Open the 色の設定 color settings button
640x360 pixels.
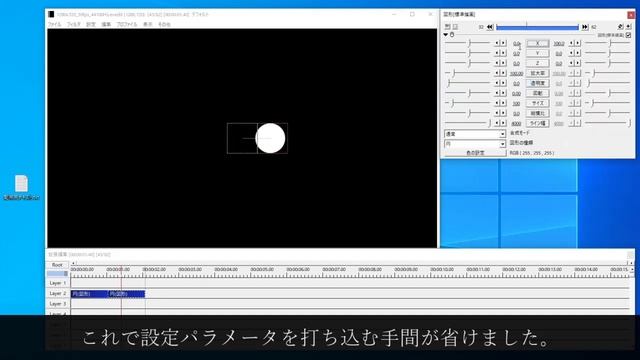(x=475, y=153)
